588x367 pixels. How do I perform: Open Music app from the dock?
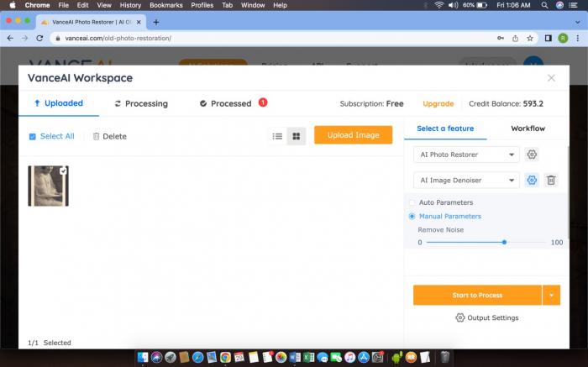350,357
